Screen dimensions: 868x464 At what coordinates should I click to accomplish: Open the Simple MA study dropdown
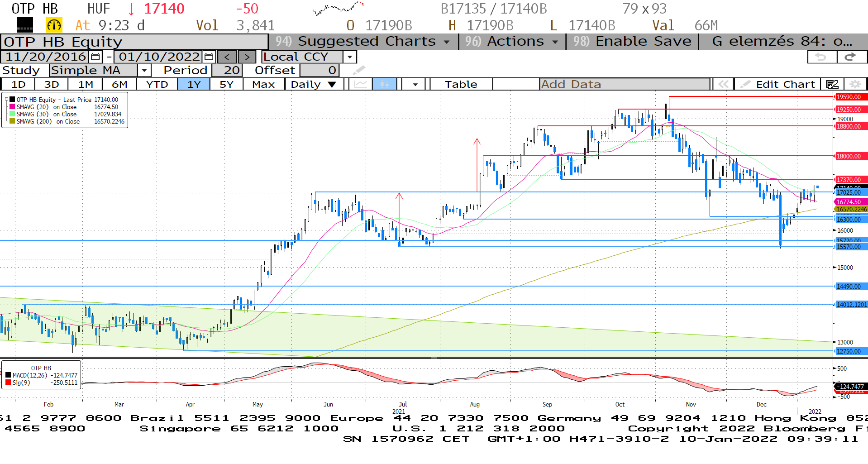[x=144, y=71]
